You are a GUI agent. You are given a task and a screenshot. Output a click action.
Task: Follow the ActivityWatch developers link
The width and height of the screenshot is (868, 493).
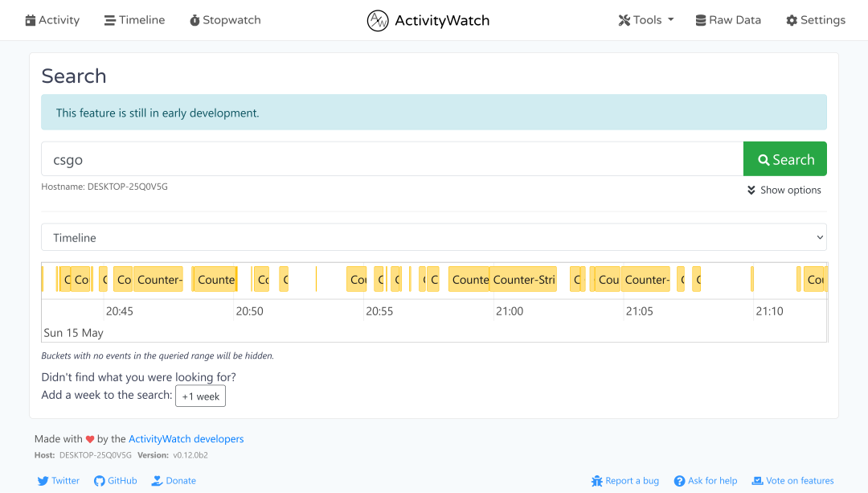[186, 439]
